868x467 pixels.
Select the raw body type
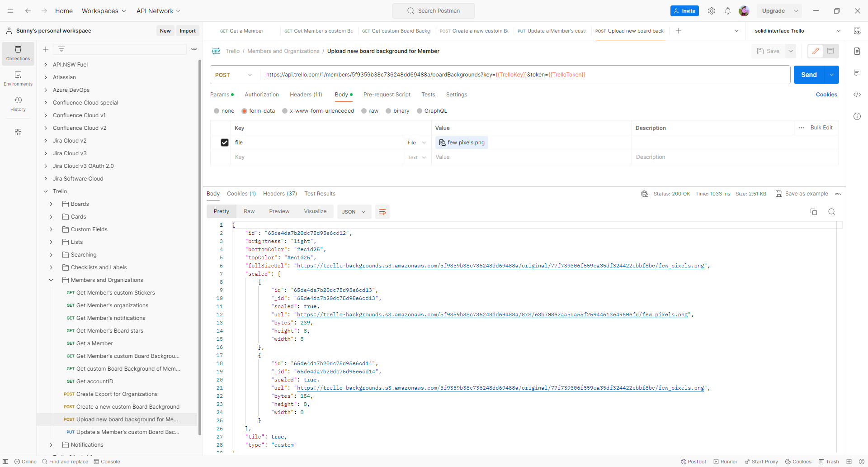click(x=364, y=111)
